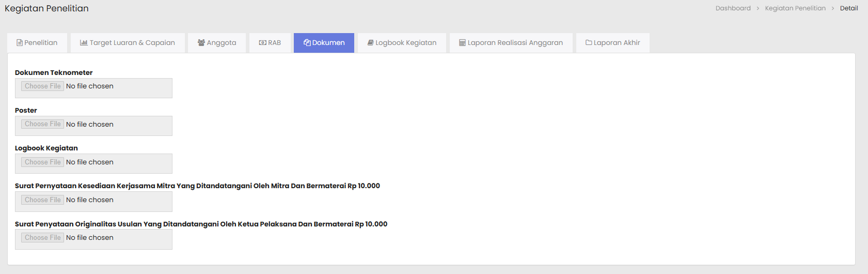Click the calculator icon on Laporan Realisasi Anggaran tab
868x274 pixels.
click(x=462, y=43)
